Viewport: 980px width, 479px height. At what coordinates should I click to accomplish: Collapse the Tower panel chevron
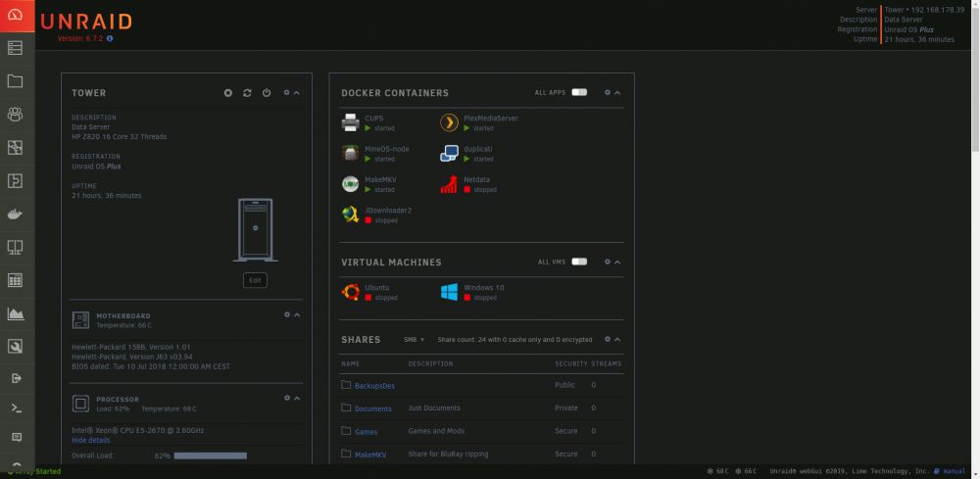297,92
